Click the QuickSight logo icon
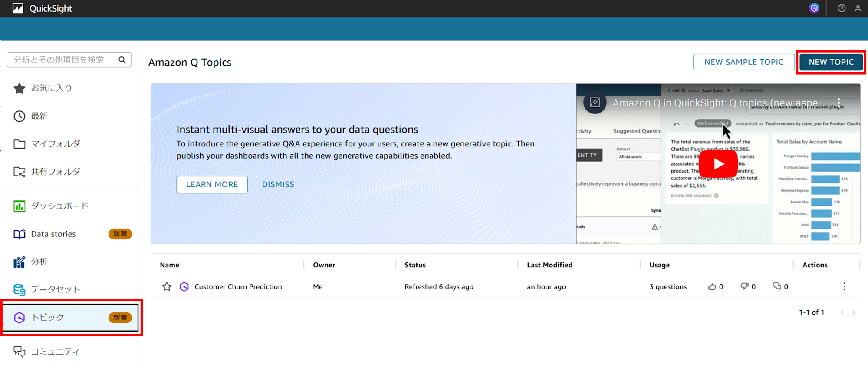Image resolution: width=868 pixels, height=372 pixels. coord(18,8)
